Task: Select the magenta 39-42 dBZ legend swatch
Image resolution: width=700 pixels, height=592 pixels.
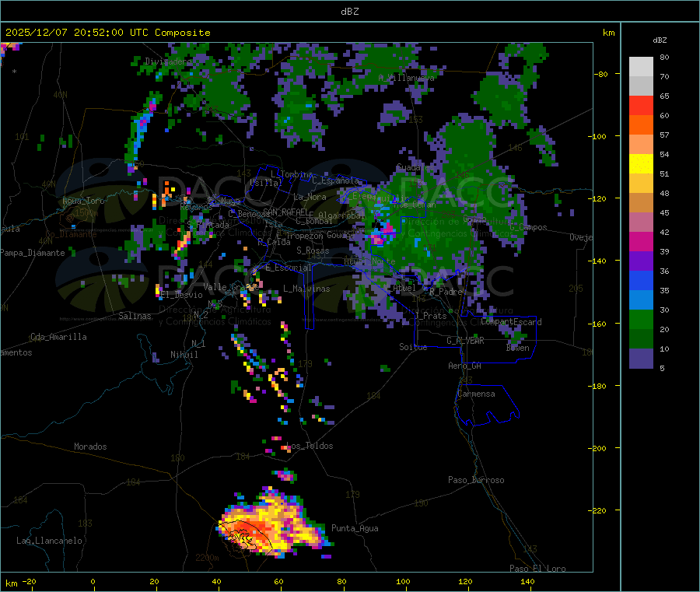Action: [641, 241]
